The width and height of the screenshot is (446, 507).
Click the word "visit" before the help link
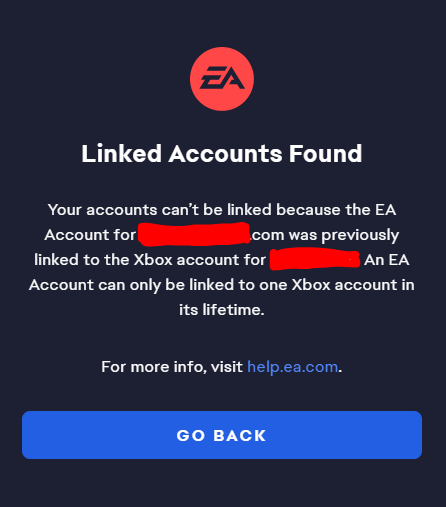click(x=227, y=367)
